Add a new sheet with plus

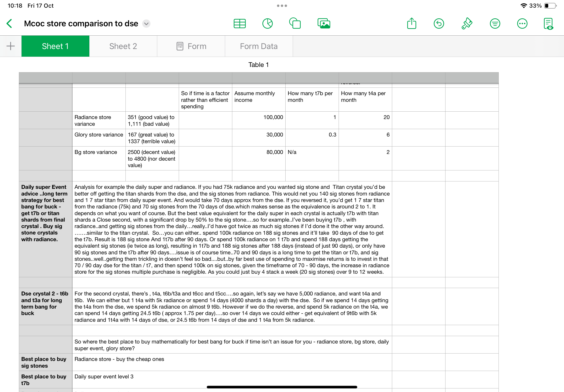[11, 46]
